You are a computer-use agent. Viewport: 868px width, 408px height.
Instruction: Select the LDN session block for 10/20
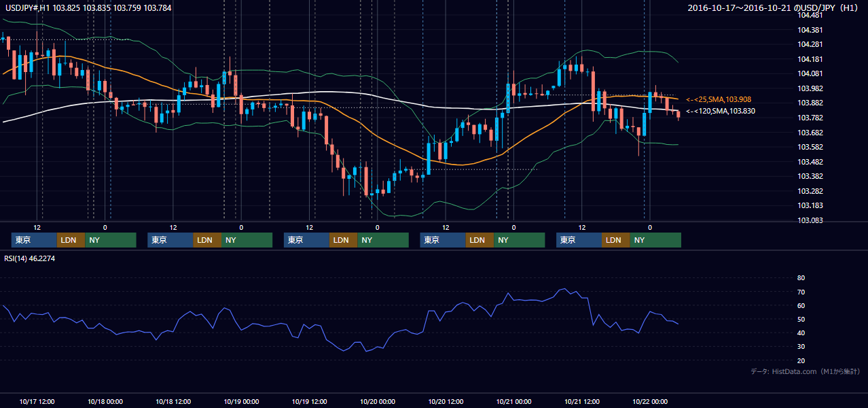coord(480,240)
